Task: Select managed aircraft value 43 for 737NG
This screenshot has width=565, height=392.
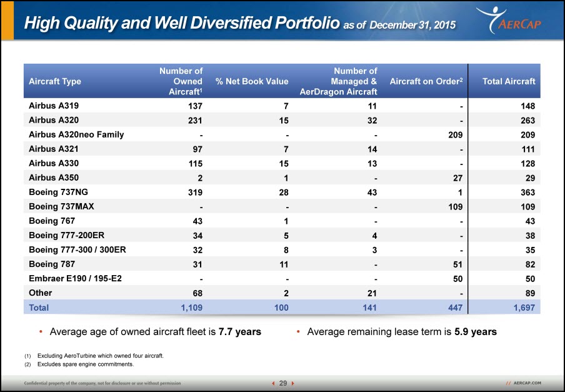Action: coord(372,193)
